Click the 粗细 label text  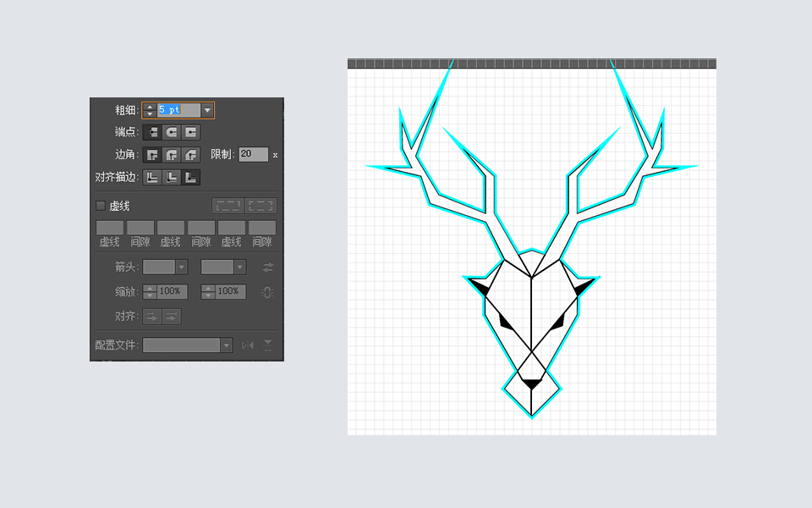(x=125, y=110)
